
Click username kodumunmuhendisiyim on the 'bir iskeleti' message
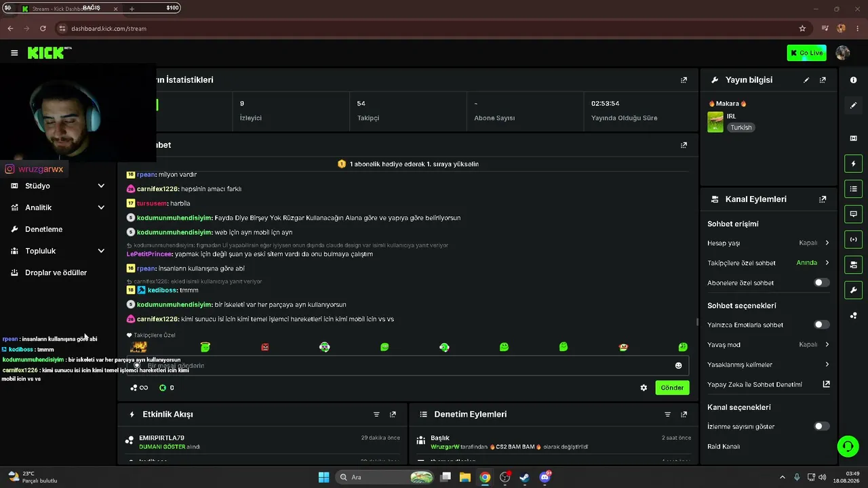(x=174, y=305)
